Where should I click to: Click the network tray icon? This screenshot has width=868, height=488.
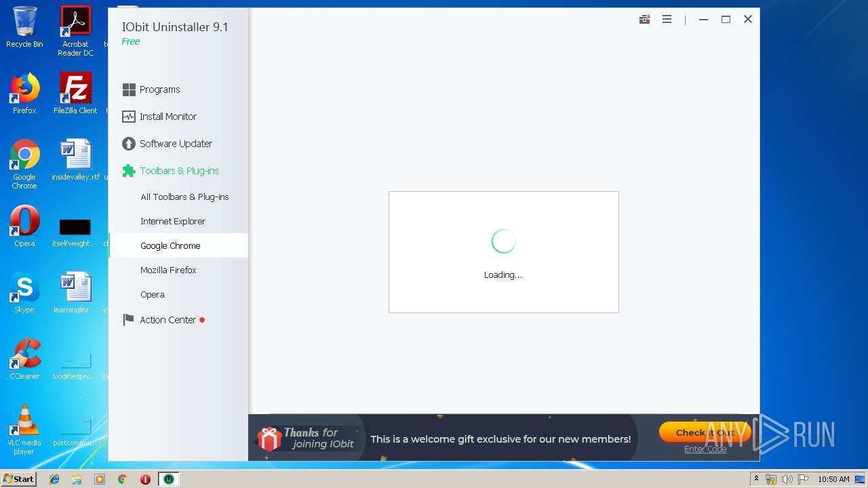pyautogui.click(x=771, y=479)
